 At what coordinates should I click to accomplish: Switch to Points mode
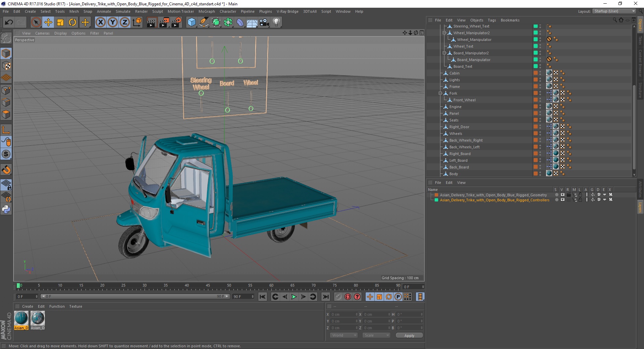6,90
